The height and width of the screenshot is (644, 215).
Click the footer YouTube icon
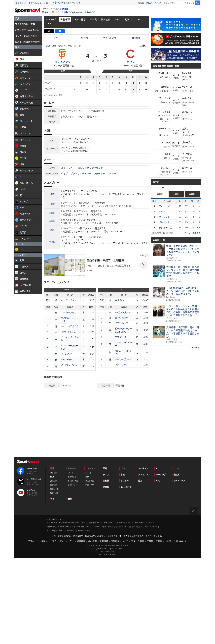[21, 493]
